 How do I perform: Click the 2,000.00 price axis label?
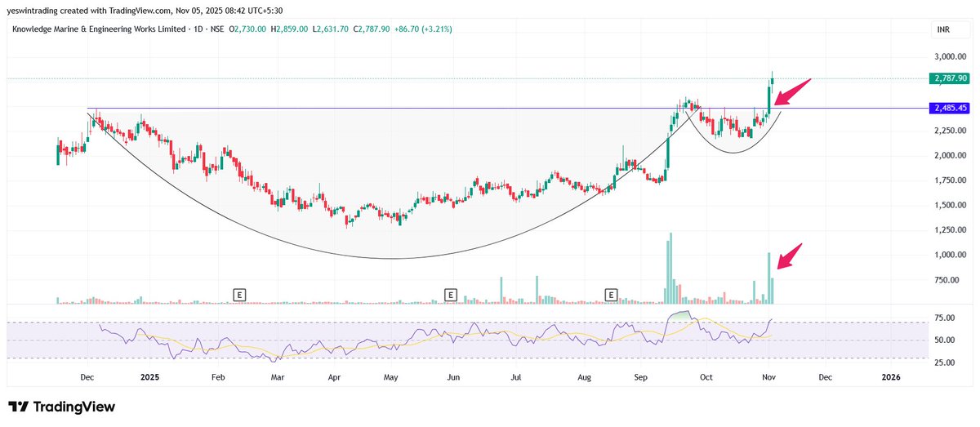click(951, 156)
